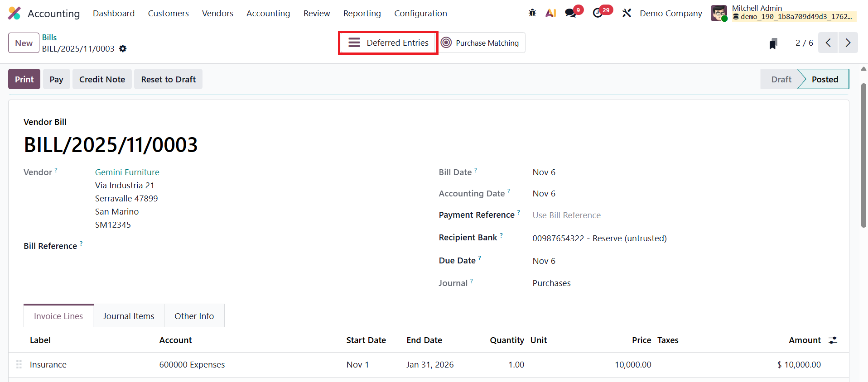Open the AI assistant icon
Viewport: 868px width, 382px height.
pyautogui.click(x=550, y=13)
